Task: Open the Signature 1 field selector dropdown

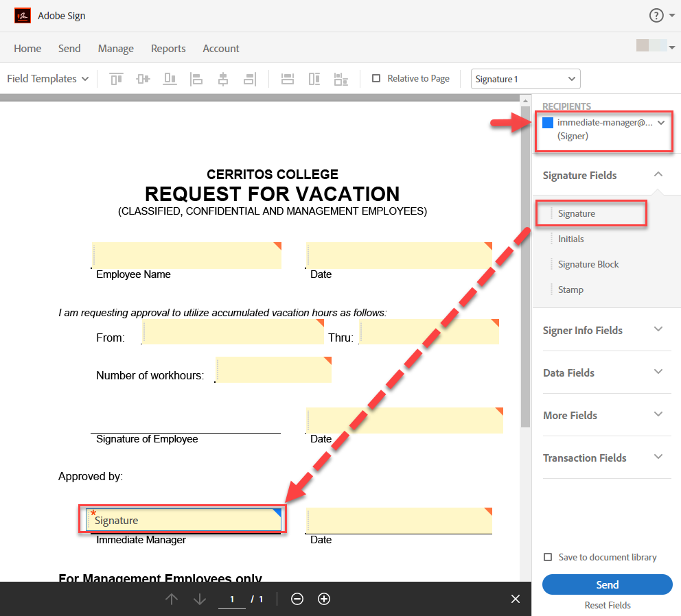Action: coord(526,79)
